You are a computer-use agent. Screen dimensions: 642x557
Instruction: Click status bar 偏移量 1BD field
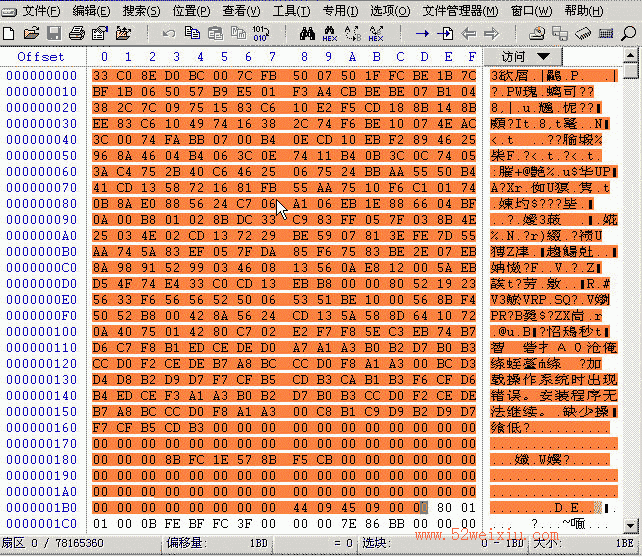(217, 543)
